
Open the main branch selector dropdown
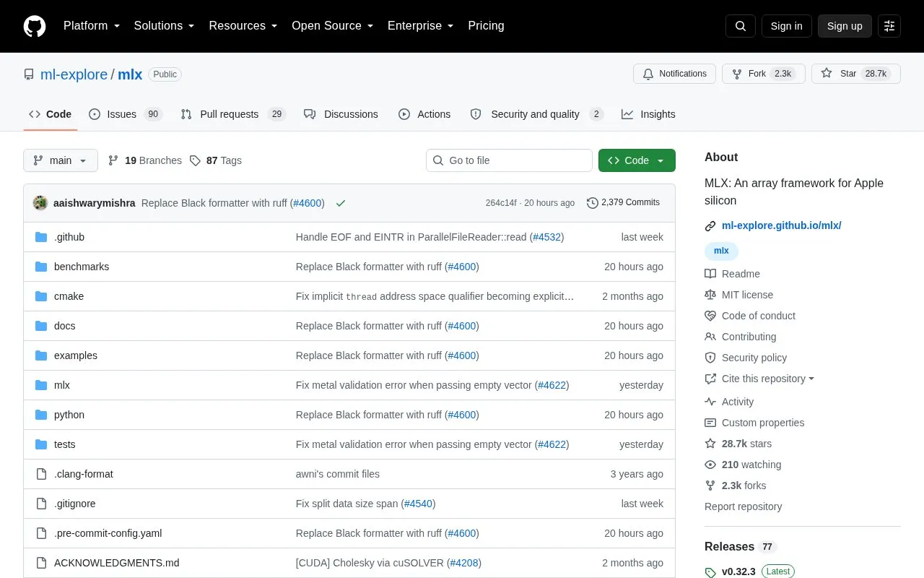(x=61, y=160)
